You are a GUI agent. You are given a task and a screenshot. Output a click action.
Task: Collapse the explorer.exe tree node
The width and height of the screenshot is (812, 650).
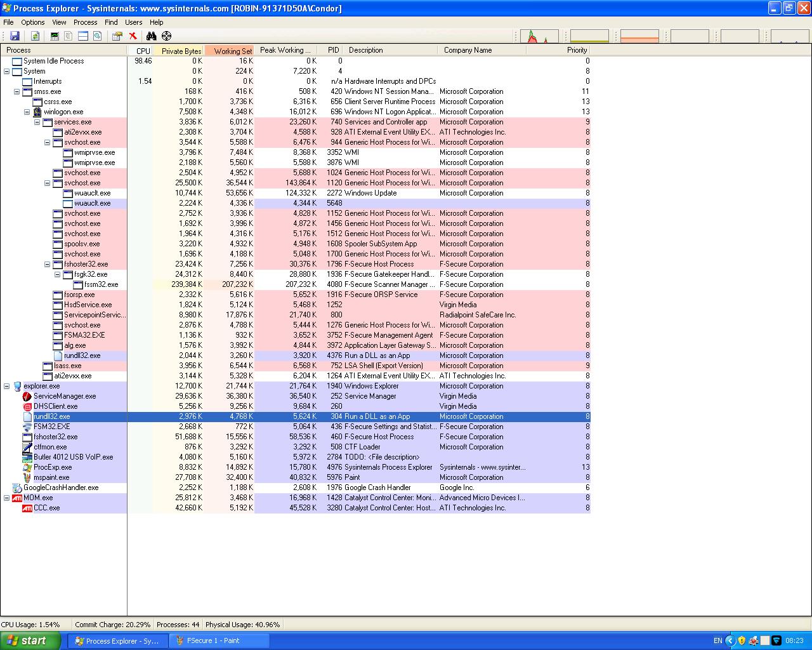click(x=7, y=386)
